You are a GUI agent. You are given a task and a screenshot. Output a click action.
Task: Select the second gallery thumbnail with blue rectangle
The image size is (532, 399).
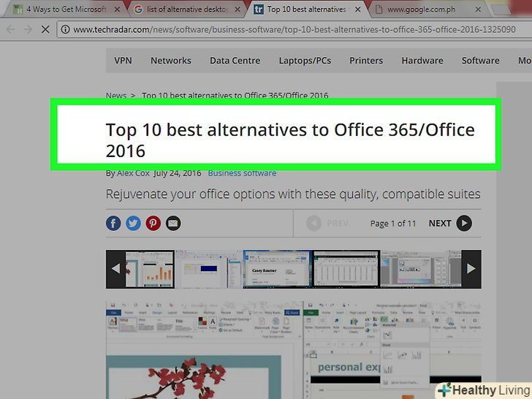point(209,270)
